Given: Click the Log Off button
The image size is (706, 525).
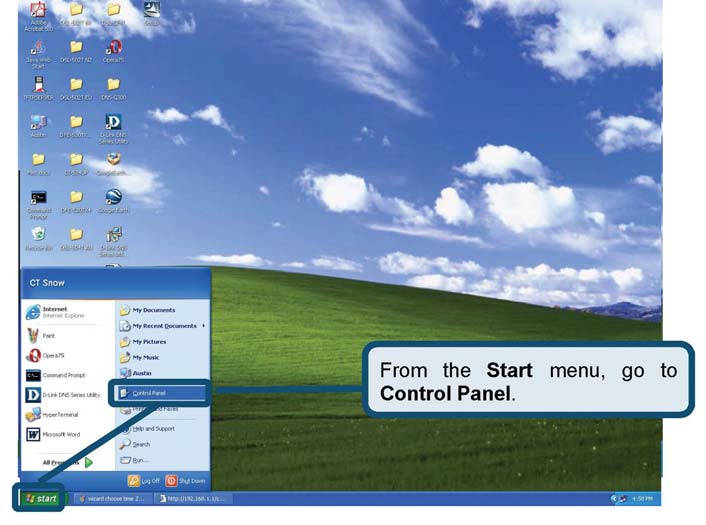Looking at the screenshot, I should pos(144,481).
